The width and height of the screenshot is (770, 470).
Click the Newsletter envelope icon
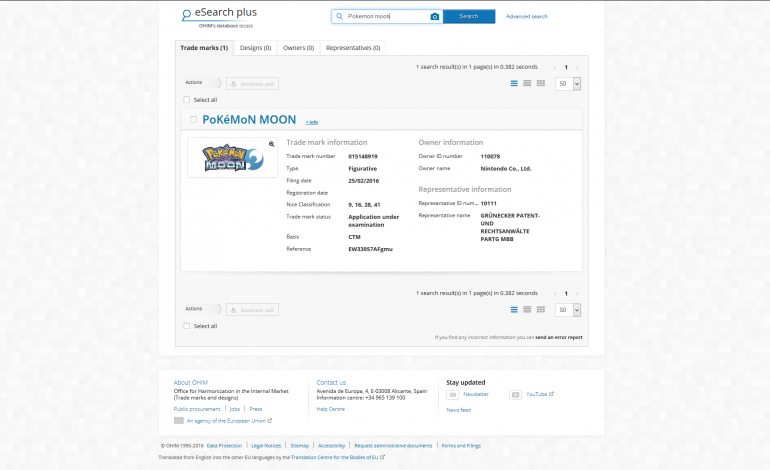[452, 394]
